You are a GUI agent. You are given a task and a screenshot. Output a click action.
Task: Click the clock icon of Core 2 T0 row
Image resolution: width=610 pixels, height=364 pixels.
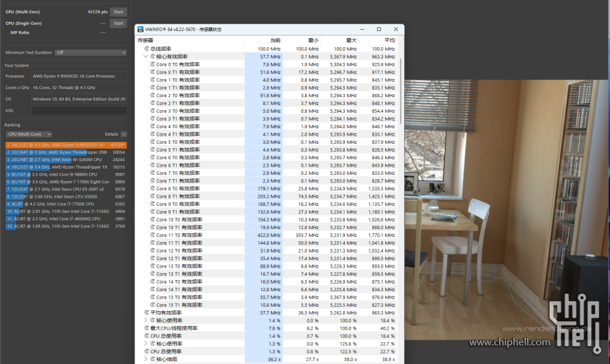(x=152, y=95)
